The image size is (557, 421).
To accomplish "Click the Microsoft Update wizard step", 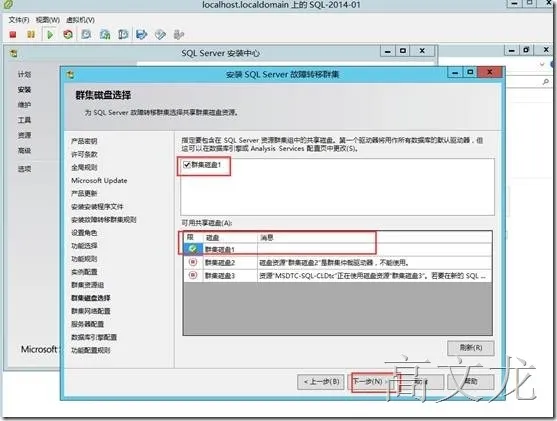I will 99,180.
